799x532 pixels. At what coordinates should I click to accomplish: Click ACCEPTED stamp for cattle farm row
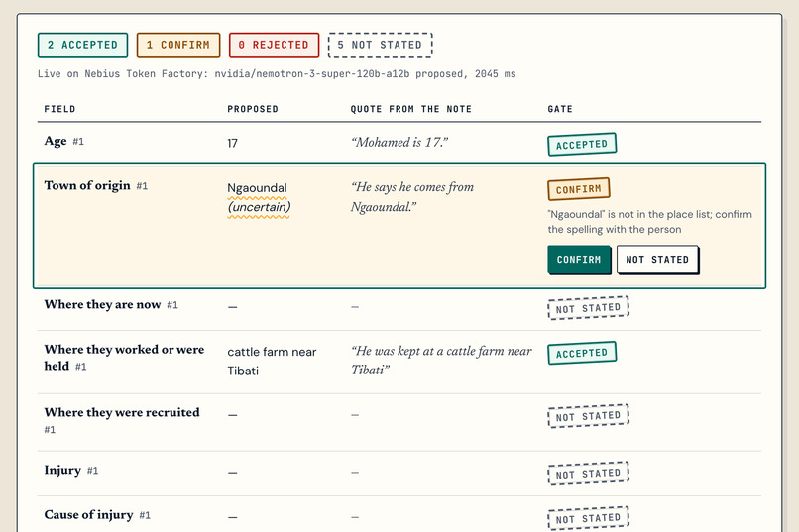582,353
